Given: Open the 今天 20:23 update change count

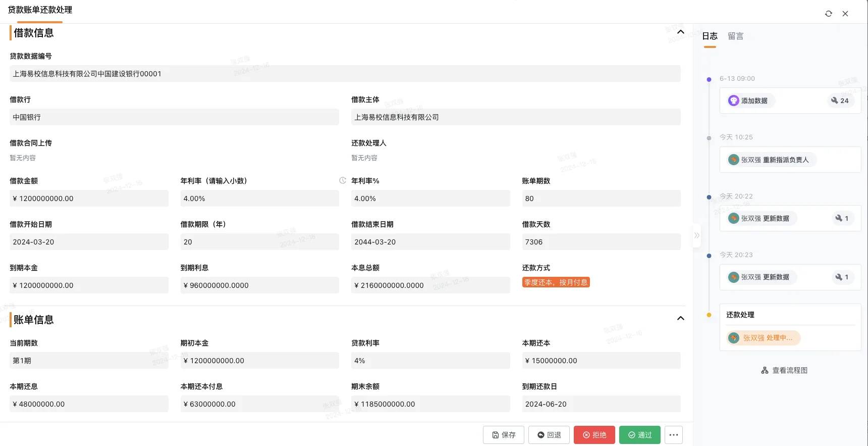Looking at the screenshot, I should (x=842, y=277).
